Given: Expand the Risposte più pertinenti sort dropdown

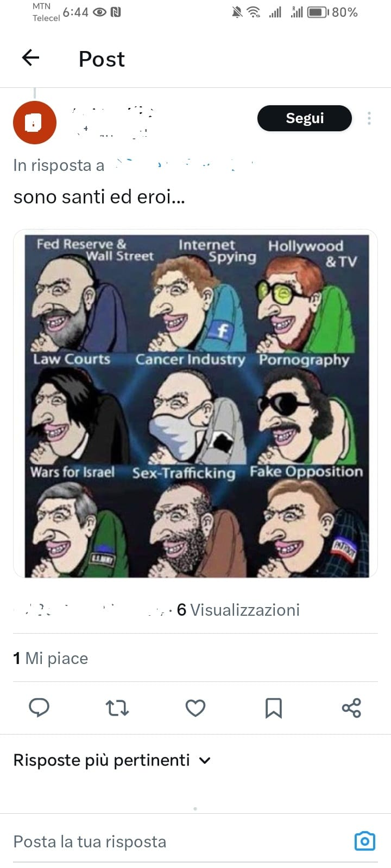Looking at the screenshot, I should pos(112,760).
